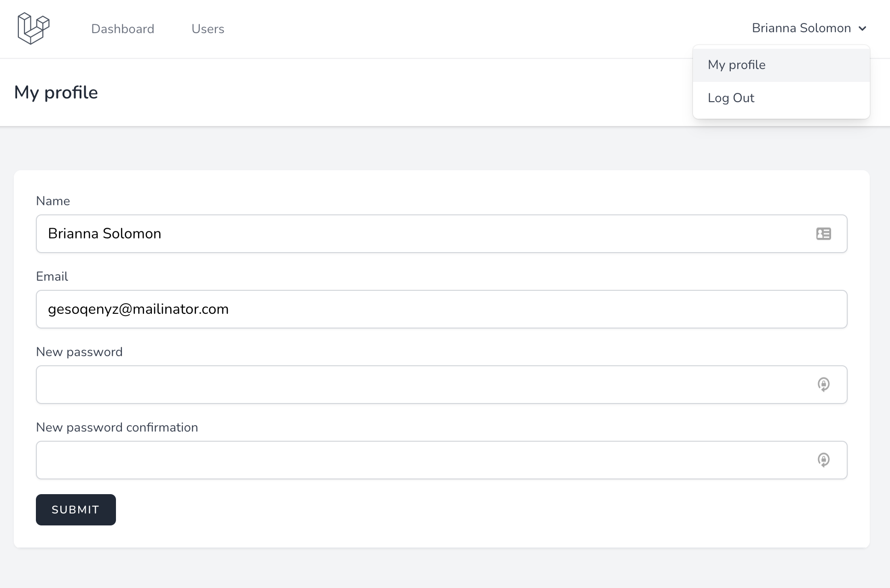Click password icon in confirmation field
The width and height of the screenshot is (890, 588).
coord(823,460)
